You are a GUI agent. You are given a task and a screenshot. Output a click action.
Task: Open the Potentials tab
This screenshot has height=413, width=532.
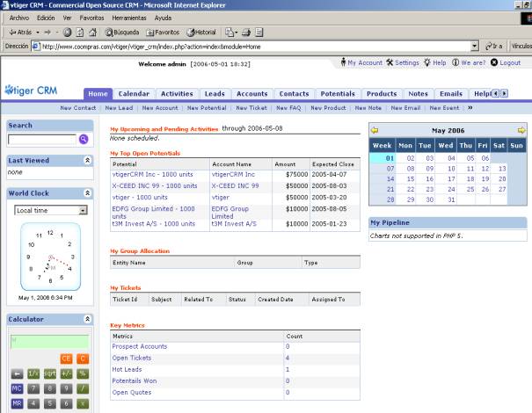click(338, 94)
